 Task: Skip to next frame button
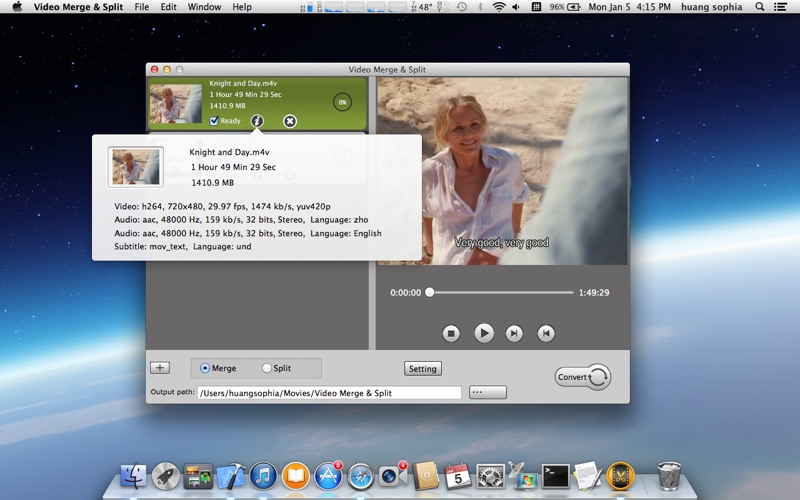514,334
